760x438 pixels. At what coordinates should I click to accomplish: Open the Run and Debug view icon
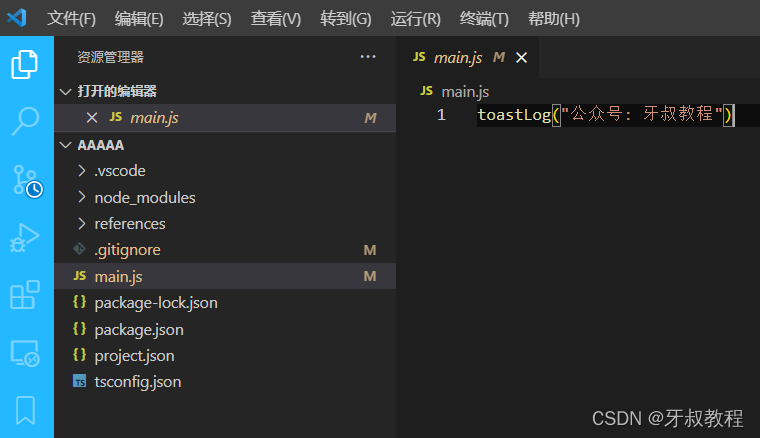coord(24,237)
